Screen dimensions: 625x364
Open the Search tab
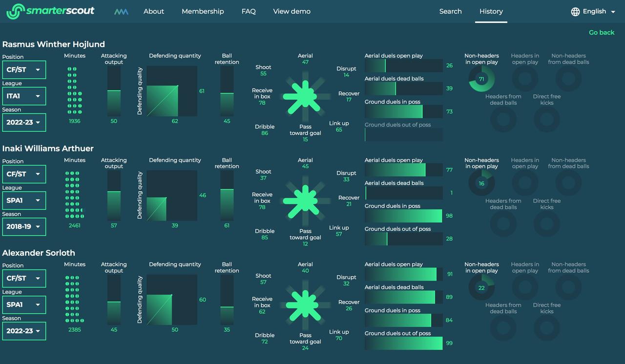click(x=450, y=11)
